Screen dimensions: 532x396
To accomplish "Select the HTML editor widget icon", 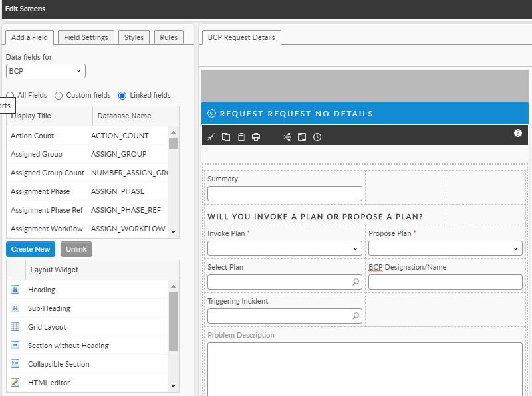I will 15,383.
